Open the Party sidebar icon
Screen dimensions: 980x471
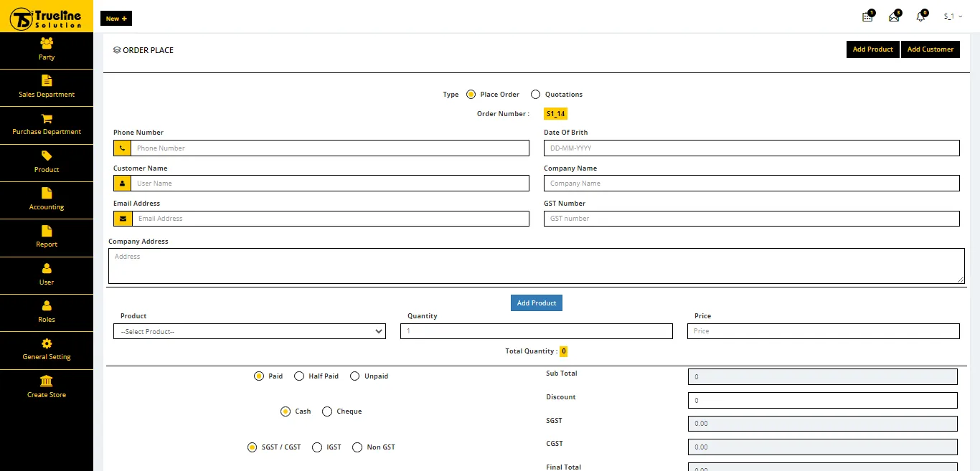point(47,43)
